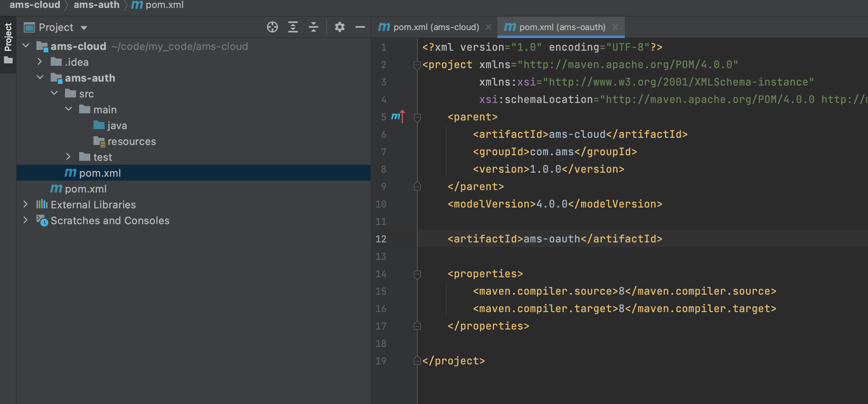Click fold end marker at </properties> line 17
868x404 pixels.
417,326
